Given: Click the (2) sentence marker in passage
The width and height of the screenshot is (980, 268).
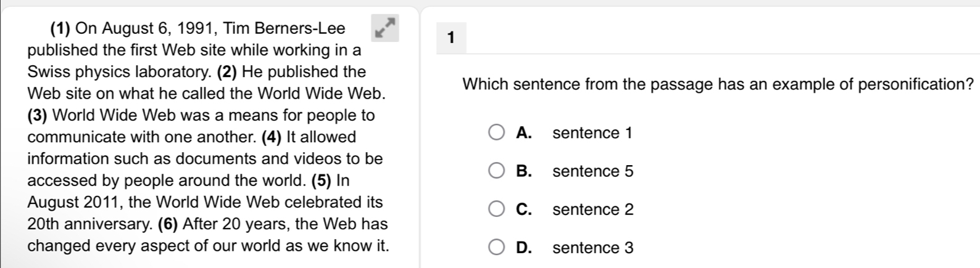Looking at the screenshot, I should coord(228,71).
